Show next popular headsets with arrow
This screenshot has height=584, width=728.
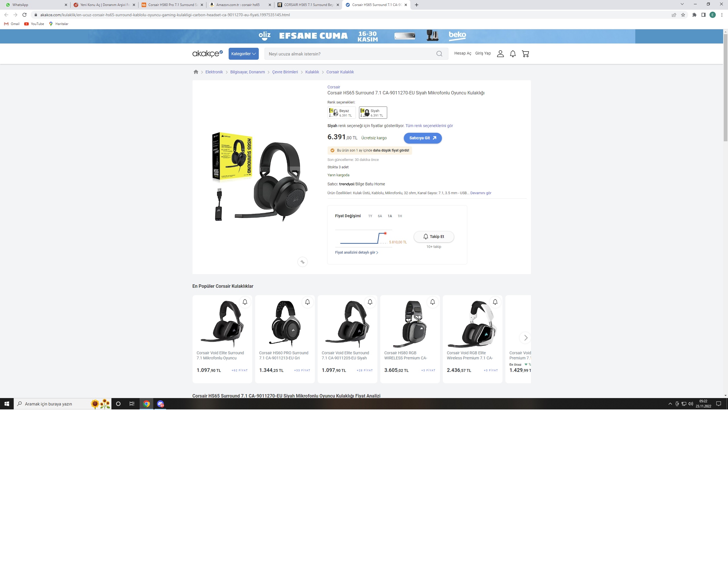(x=526, y=337)
